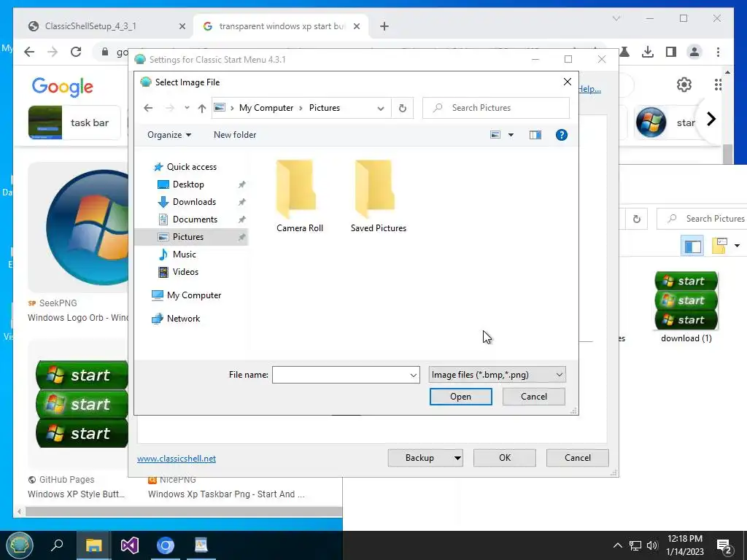
Task: Click Cancel in Classic Start Menu settings
Action: 578,458
